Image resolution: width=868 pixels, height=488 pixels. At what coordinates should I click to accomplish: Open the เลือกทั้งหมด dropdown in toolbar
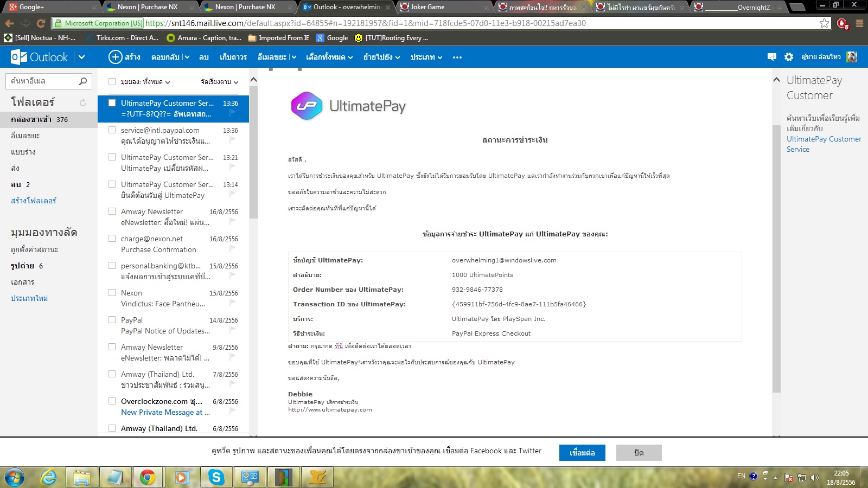tap(329, 57)
